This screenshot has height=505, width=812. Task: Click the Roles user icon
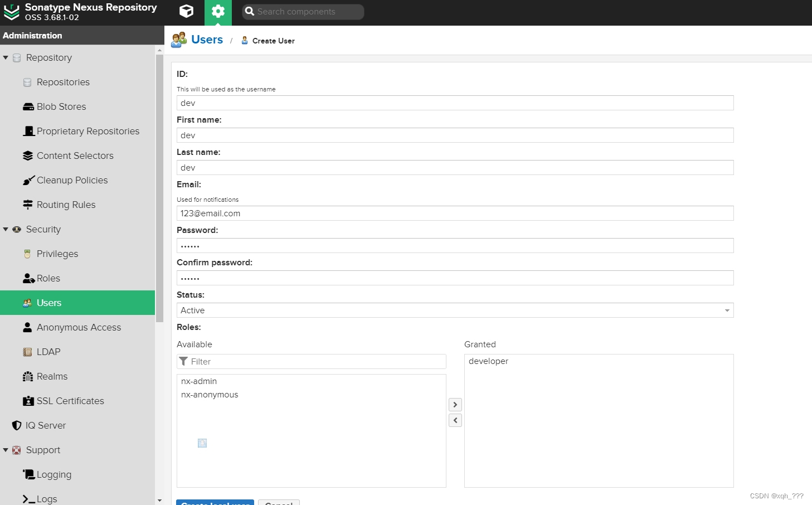pos(29,278)
